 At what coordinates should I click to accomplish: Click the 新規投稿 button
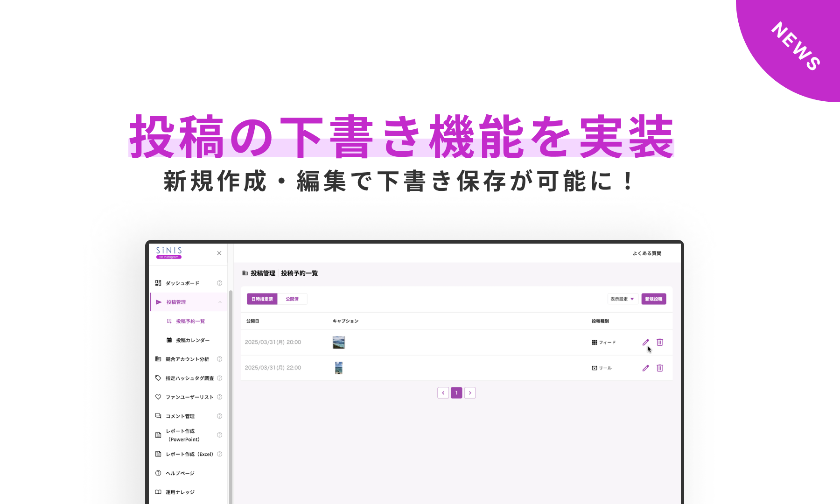coord(654,299)
